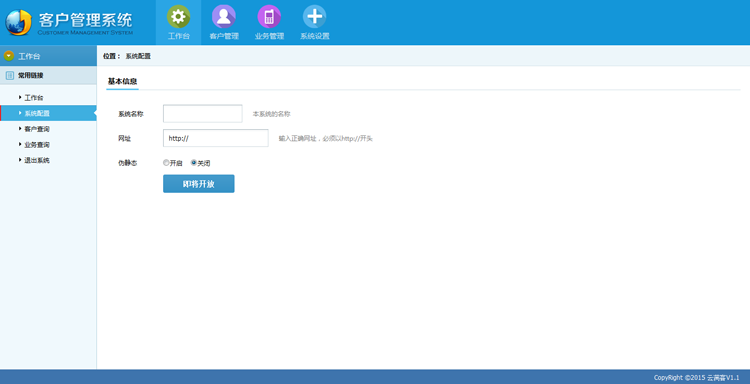Open the 业务管理 phone icon
The width and height of the screenshot is (750, 384).
point(269,17)
